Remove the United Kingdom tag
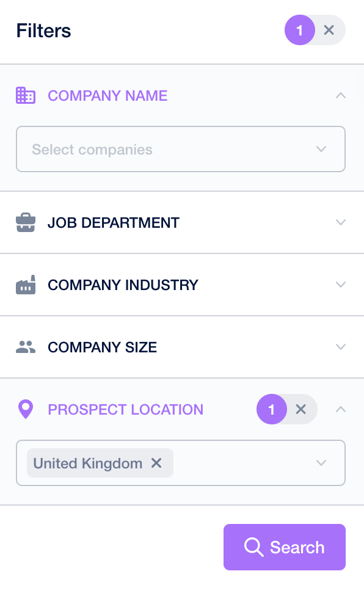 156,463
